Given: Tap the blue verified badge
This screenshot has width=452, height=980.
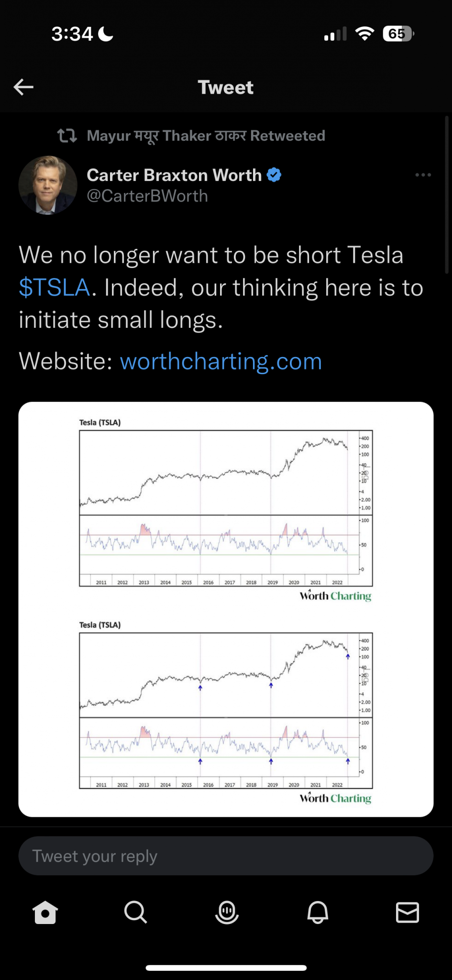Looking at the screenshot, I should point(274,175).
